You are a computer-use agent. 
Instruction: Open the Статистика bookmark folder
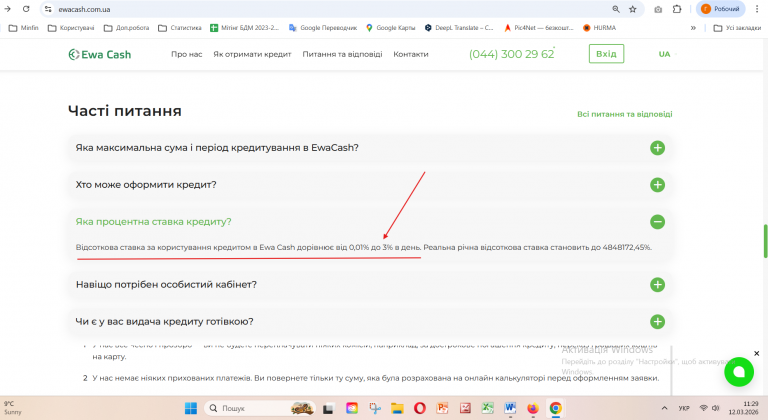179,28
